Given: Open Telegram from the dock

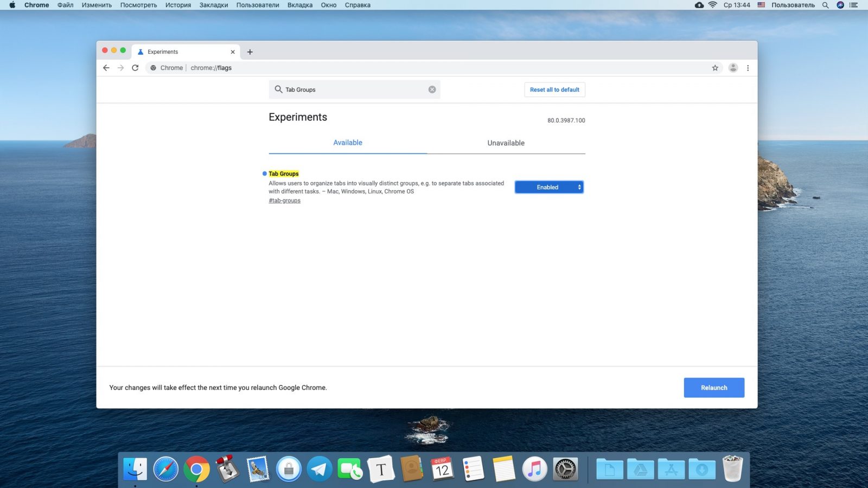Looking at the screenshot, I should (x=320, y=469).
